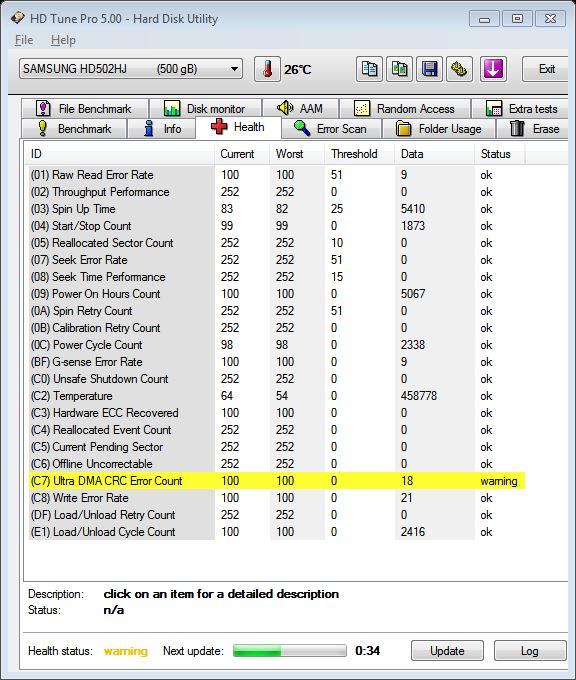Click the Current column header

[x=242, y=154]
